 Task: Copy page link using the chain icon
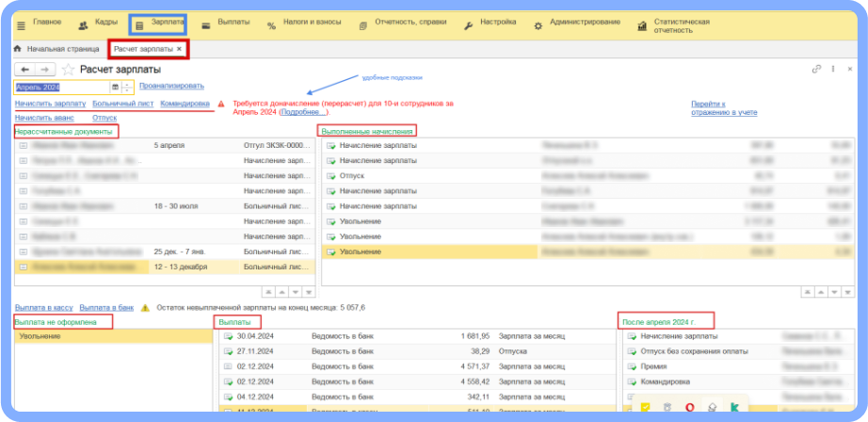click(816, 69)
